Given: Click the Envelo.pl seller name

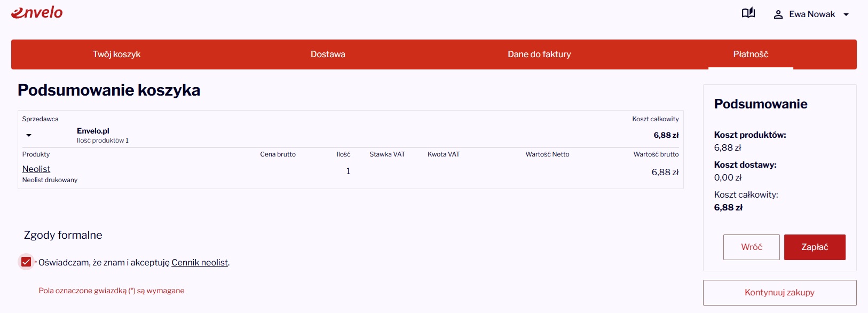Looking at the screenshot, I should 93,131.
